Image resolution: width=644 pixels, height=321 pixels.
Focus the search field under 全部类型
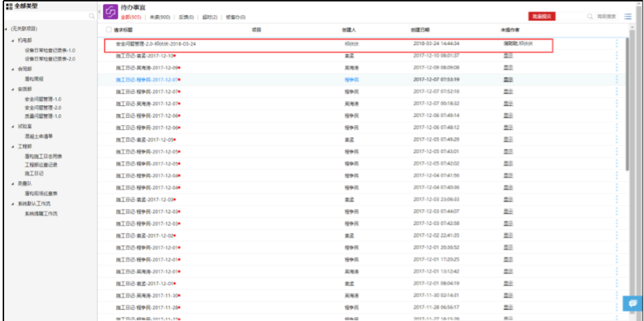click(46, 16)
